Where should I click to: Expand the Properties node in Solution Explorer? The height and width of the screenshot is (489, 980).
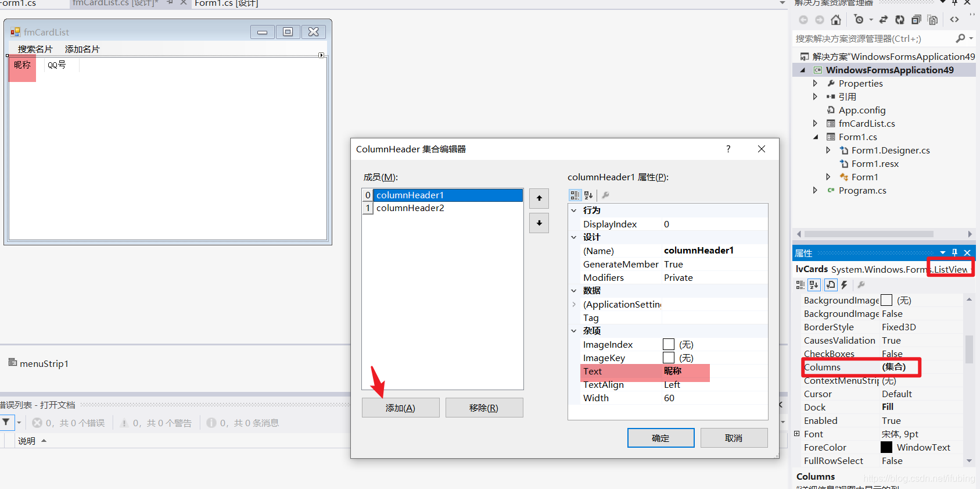click(x=815, y=83)
